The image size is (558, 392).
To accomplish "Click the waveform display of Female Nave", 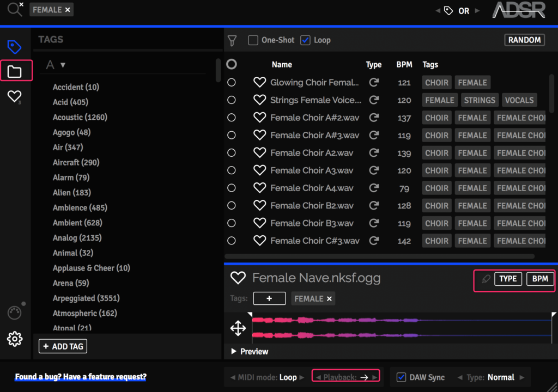I will 402,328.
